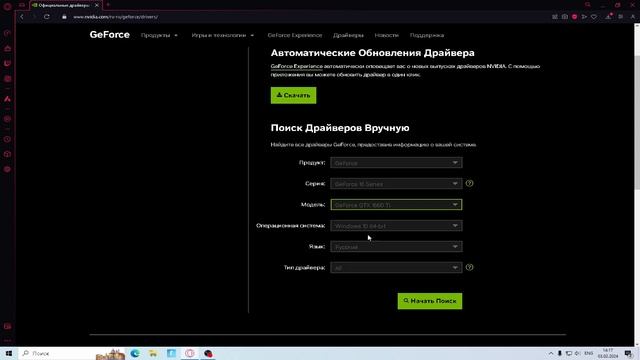Viewport: 640px width, 360px height.
Task: Take a snapshot with the camera icon
Action: click(564, 17)
